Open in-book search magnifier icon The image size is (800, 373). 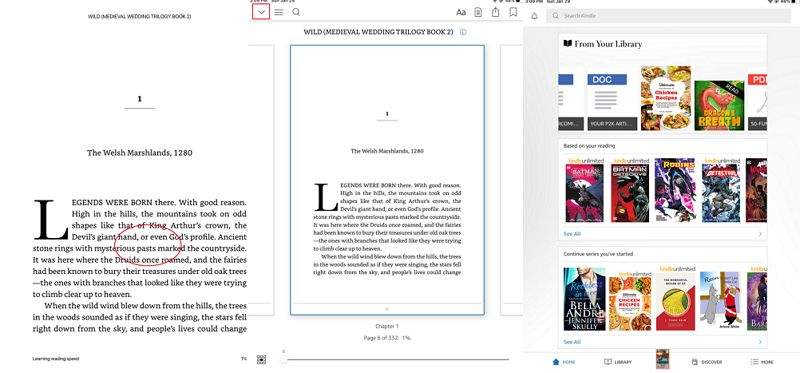tap(296, 12)
